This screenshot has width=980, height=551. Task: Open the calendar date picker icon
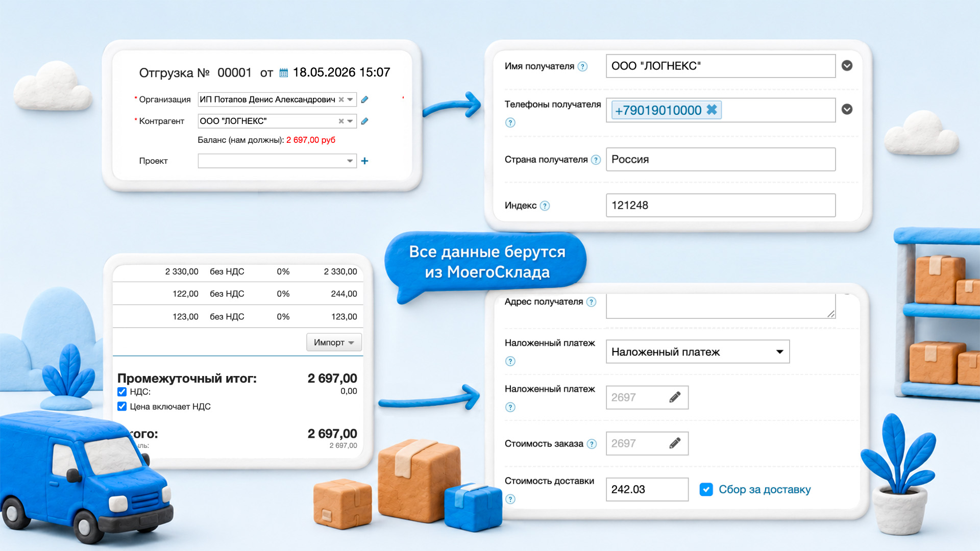click(x=284, y=73)
